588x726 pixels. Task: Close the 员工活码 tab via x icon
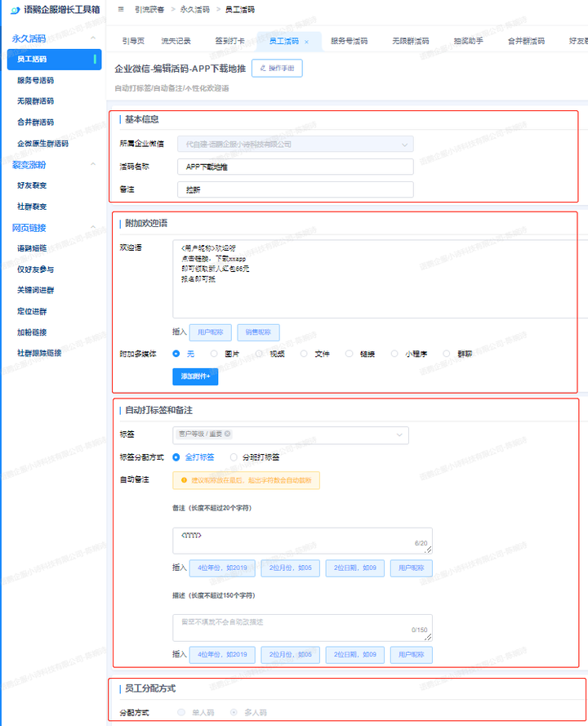(306, 41)
